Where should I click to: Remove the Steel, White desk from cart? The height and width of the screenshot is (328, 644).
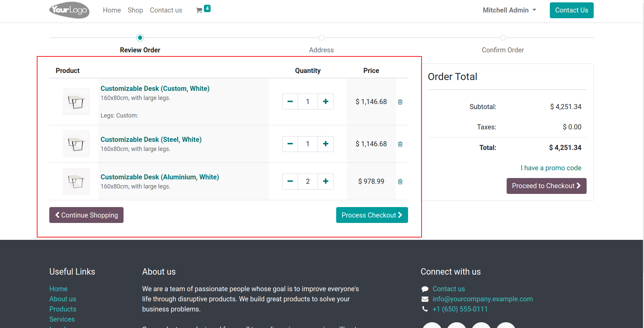tap(400, 144)
